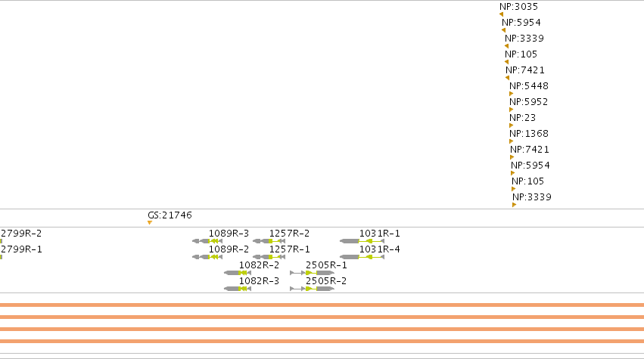Image resolution: width=644 pixels, height=359 pixels.
Task: Click the right-pointing NP:7421 triangle marker
Action: coord(512,157)
